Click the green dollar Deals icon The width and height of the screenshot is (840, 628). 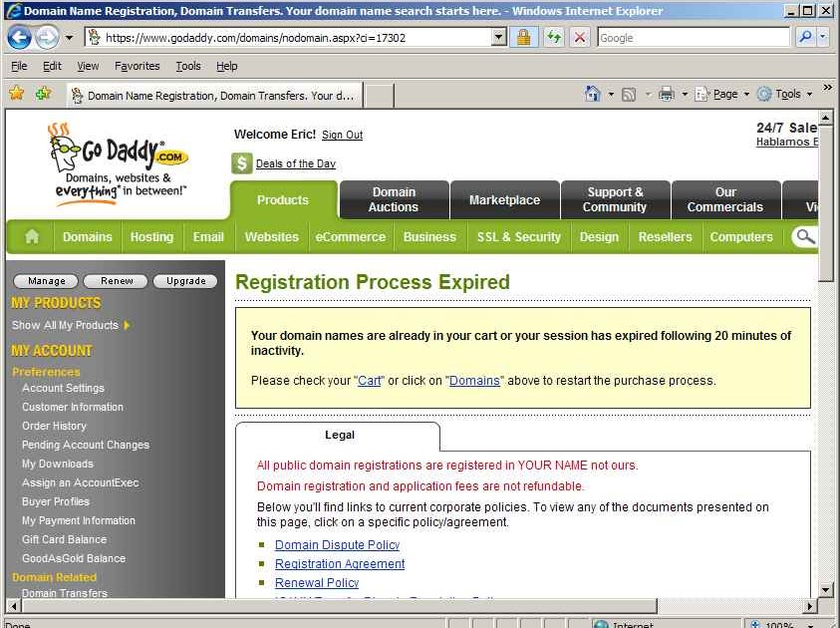[x=241, y=163]
